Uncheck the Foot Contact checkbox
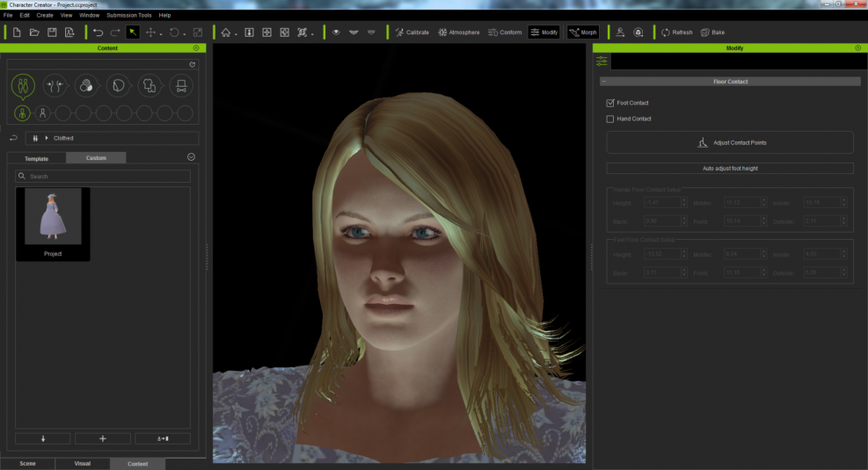Image resolution: width=868 pixels, height=470 pixels. (610, 103)
